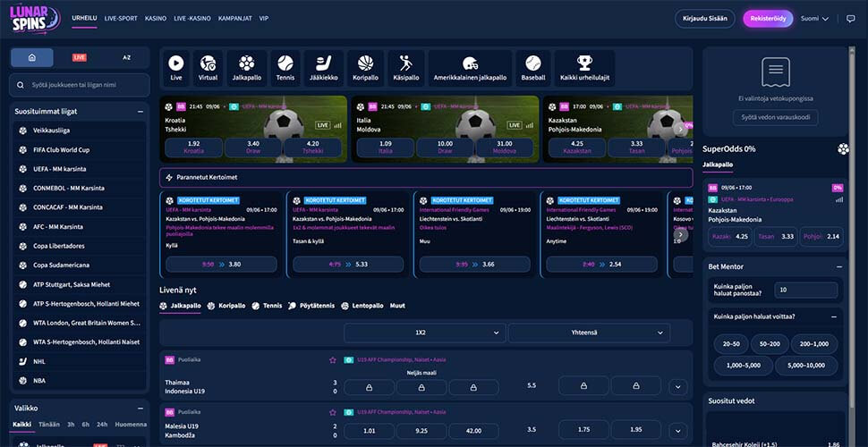Screen dimensions: 868x447
Task: Click stats icon on Italia Moldova card
Action: point(529,125)
